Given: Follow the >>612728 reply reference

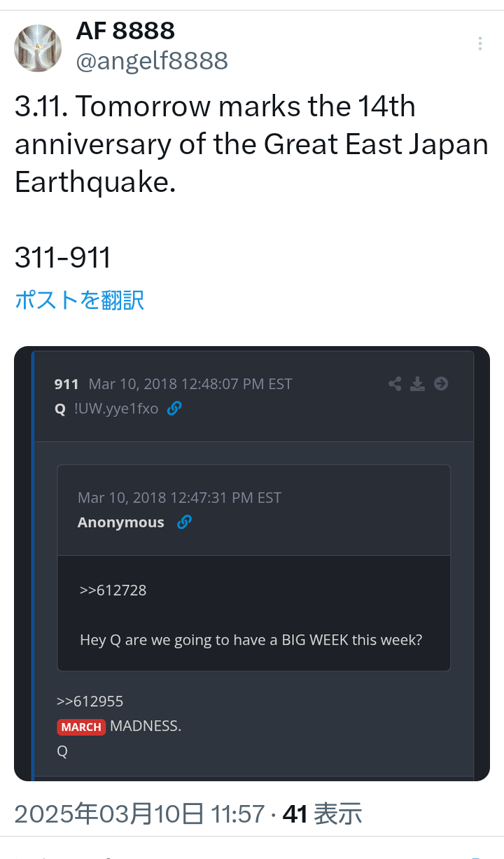Looking at the screenshot, I should click(113, 590).
